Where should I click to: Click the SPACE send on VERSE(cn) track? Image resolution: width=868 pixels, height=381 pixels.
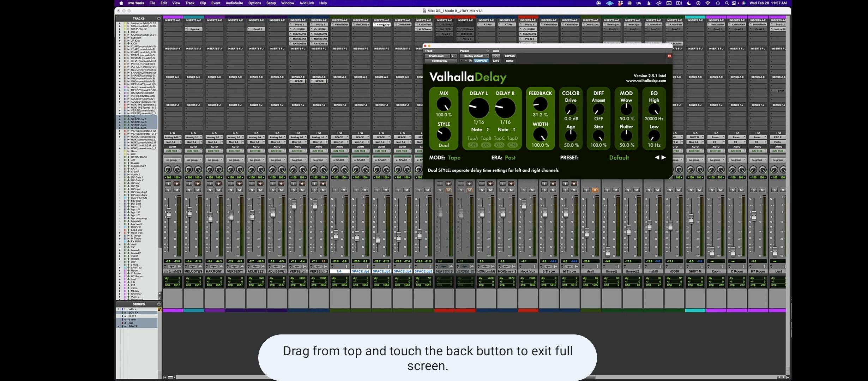298,81
